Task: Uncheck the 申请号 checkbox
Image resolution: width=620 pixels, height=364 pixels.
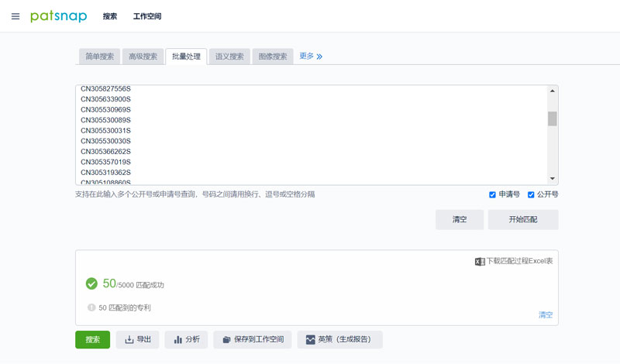Action: point(492,194)
